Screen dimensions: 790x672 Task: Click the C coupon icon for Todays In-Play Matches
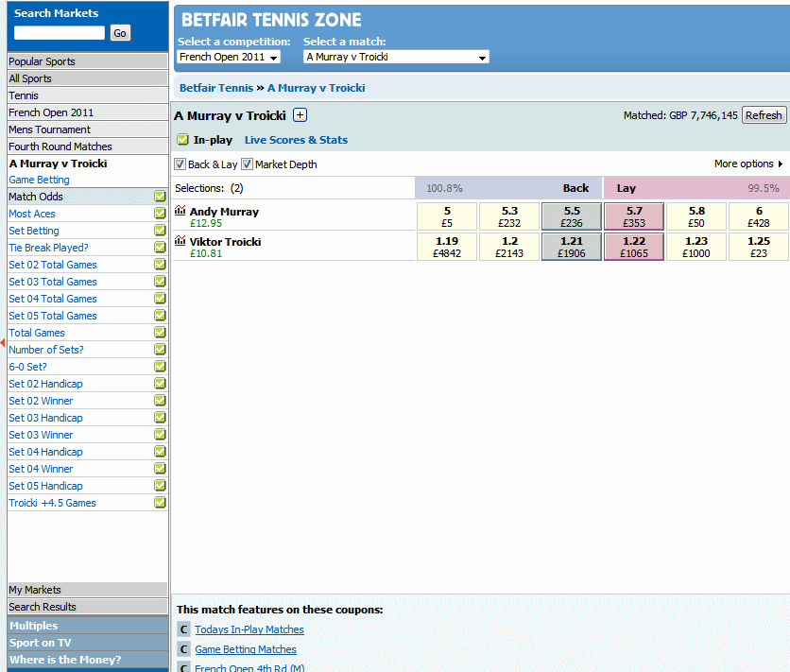pyautogui.click(x=183, y=629)
